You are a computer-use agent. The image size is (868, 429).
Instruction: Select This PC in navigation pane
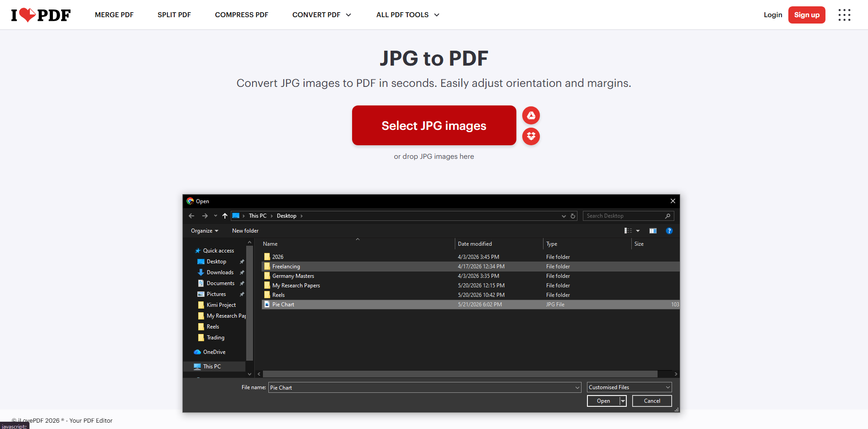tap(212, 367)
